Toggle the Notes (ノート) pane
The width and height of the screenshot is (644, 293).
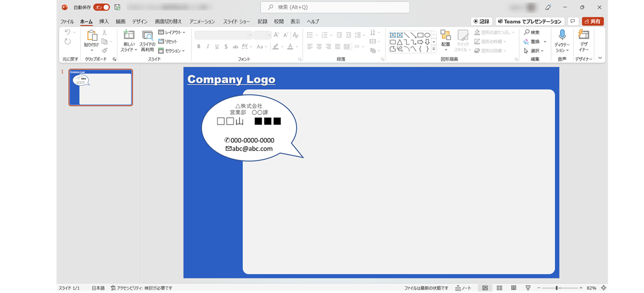coord(463,288)
